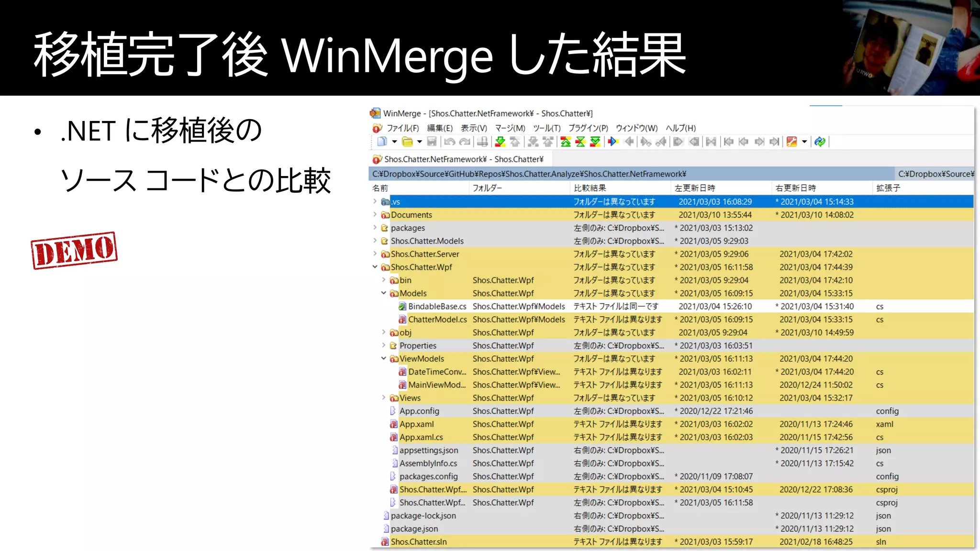Select the ChatterModel.cs file row
The width and height of the screenshot is (980, 551).
[x=672, y=319]
